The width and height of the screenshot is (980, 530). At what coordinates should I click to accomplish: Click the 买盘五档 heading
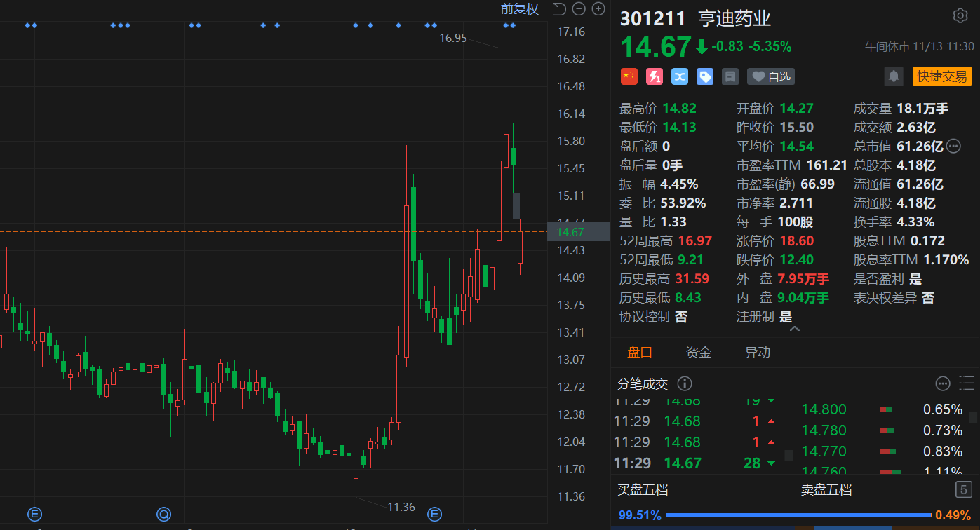tap(643, 489)
